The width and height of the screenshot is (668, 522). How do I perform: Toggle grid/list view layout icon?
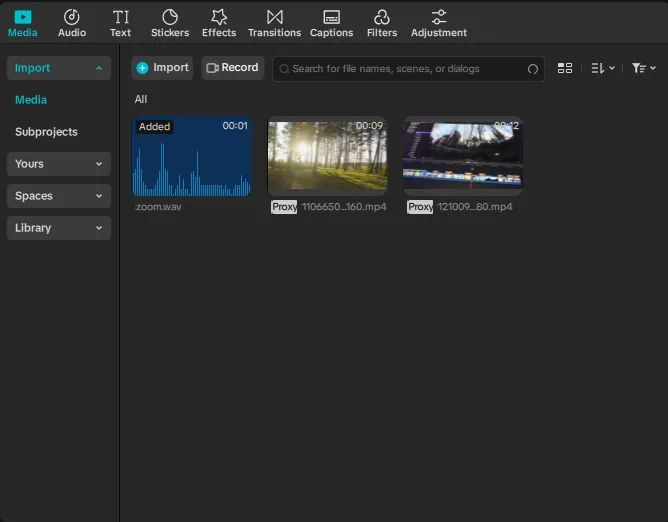click(x=565, y=68)
